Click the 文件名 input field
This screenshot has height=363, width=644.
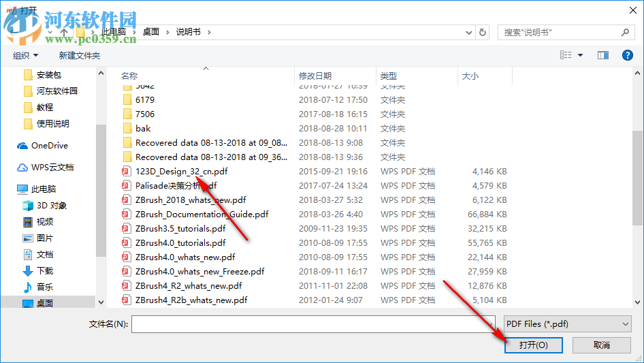pyautogui.click(x=313, y=324)
